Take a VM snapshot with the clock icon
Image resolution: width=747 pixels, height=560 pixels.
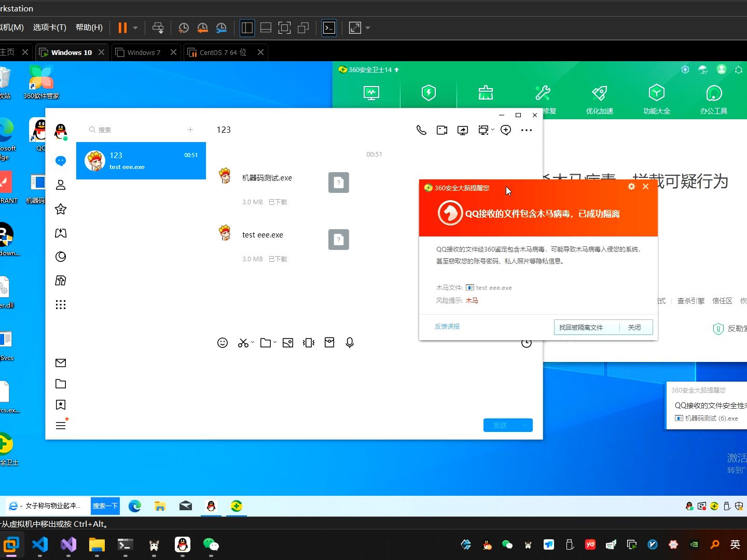(x=184, y=28)
